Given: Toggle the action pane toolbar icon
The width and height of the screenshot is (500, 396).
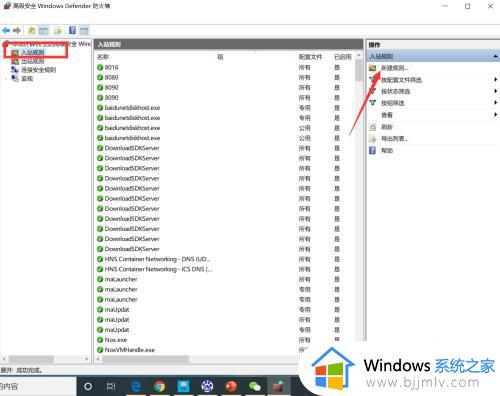Looking at the screenshot, I should pos(84,31).
